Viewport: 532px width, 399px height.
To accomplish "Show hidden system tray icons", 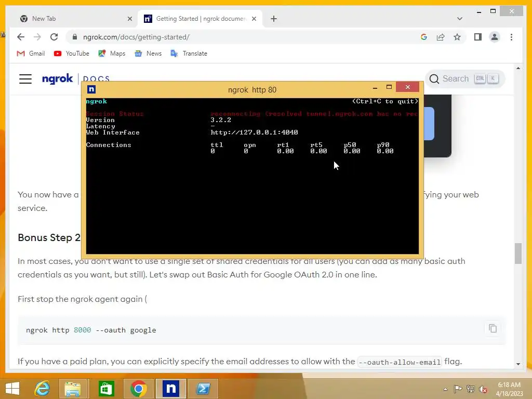I will [x=445, y=389].
